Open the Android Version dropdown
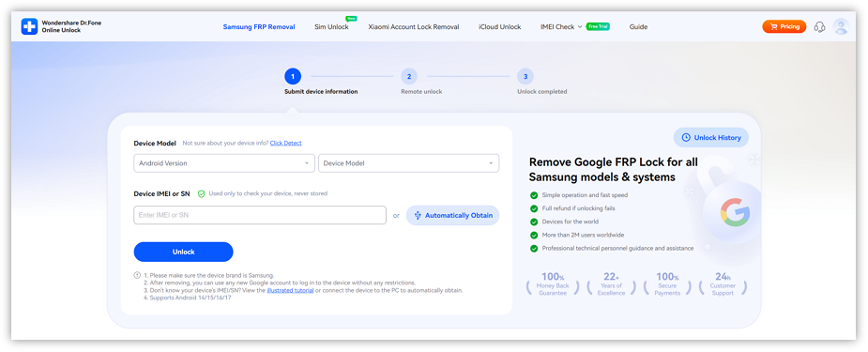Image resolution: width=868 pixels, height=352 pixels. 224,163
